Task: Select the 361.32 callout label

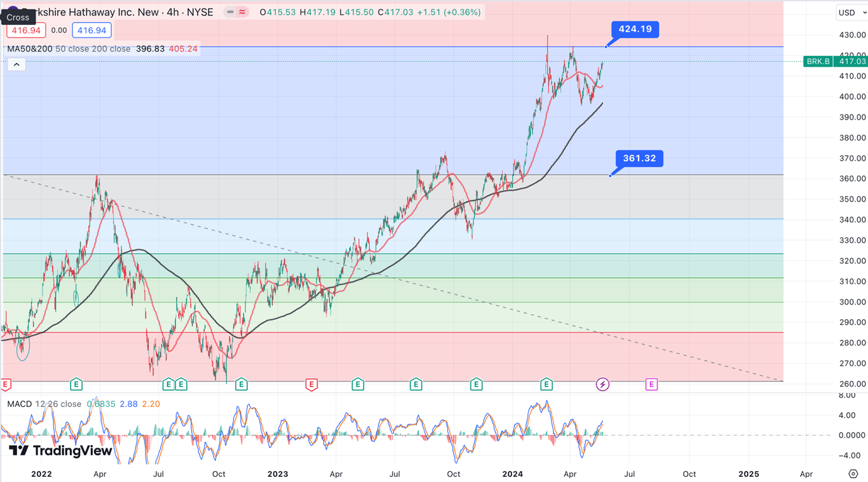Action: coord(639,158)
